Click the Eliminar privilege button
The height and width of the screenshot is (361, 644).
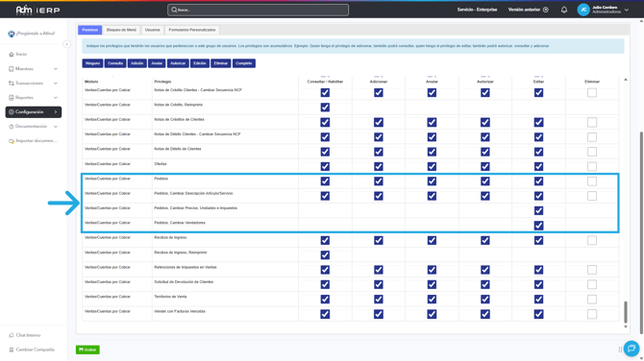pos(221,63)
